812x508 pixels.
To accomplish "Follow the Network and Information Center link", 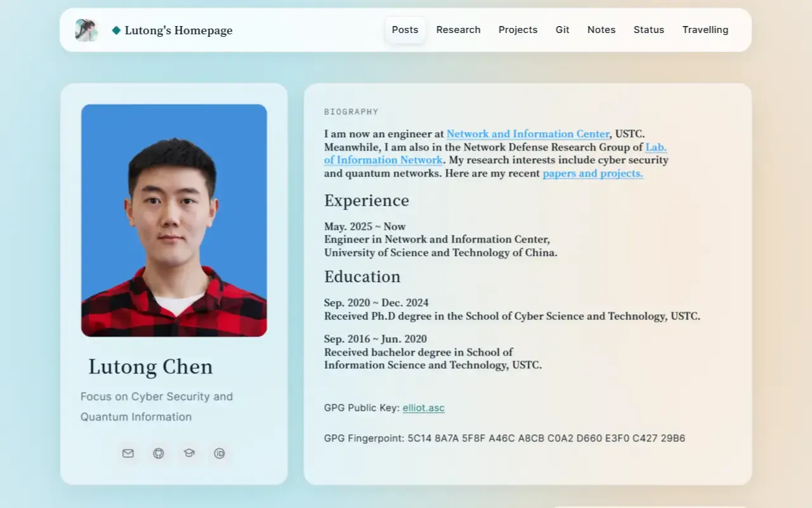I will click(x=528, y=134).
